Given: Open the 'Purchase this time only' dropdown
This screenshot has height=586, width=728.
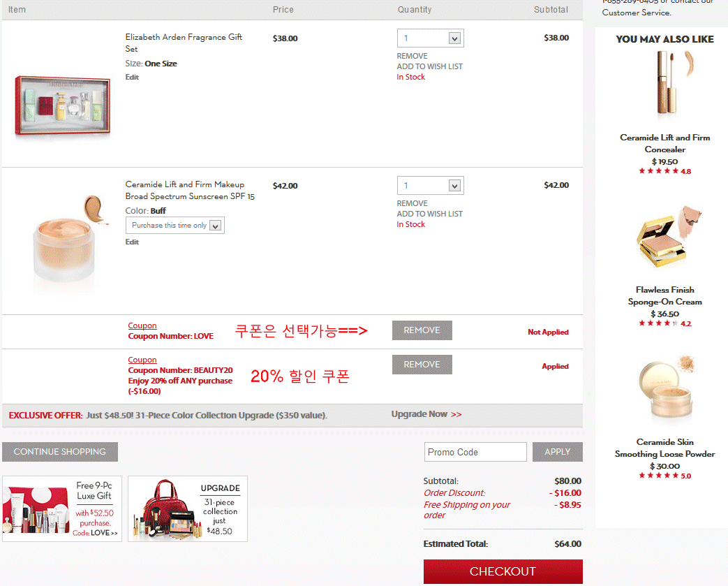Looking at the screenshot, I should point(175,226).
